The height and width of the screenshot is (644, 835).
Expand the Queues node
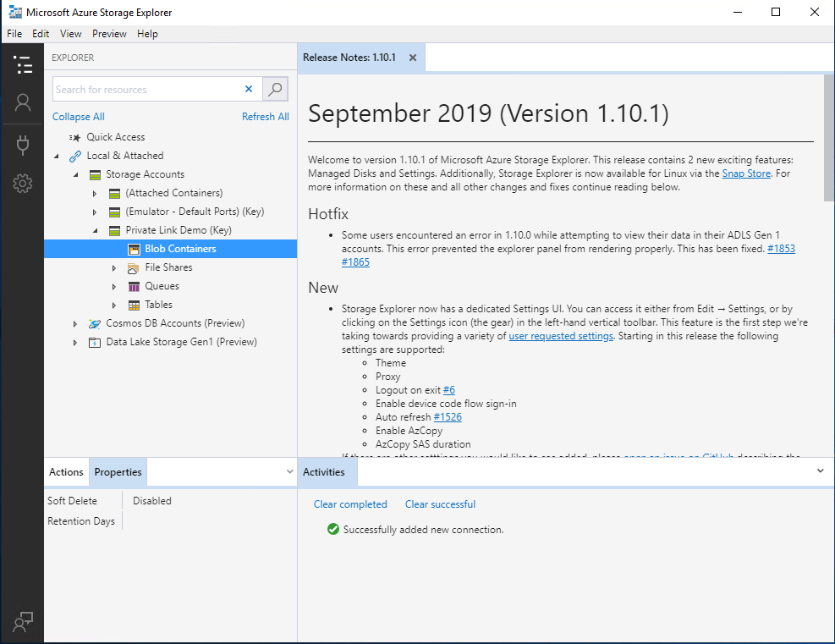pos(114,287)
